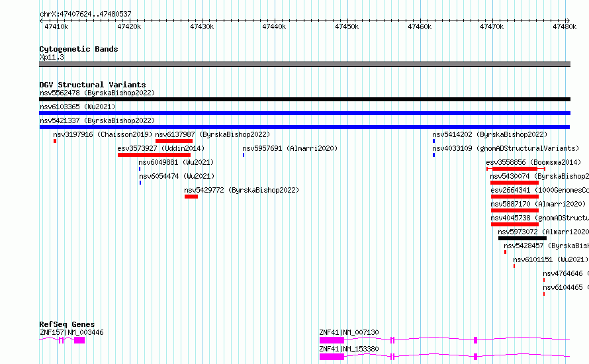Click the 47460k ruler tick label
Viewport: 589px width, 364px height.
(x=420, y=27)
